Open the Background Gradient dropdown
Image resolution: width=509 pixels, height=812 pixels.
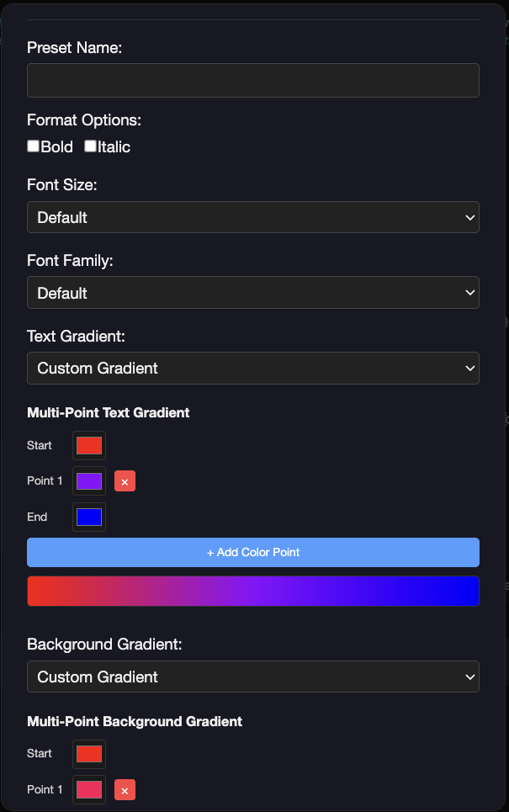253,677
